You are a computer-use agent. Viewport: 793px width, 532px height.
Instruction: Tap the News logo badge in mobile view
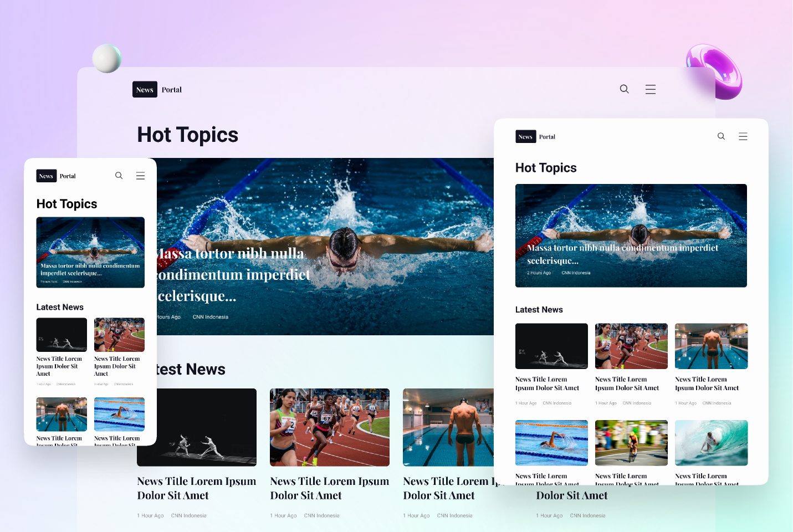[x=46, y=176]
